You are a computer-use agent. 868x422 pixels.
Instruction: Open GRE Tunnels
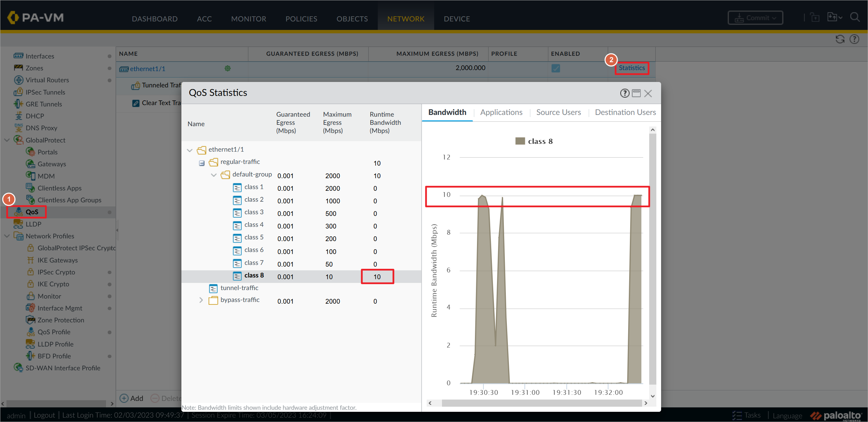click(x=44, y=104)
